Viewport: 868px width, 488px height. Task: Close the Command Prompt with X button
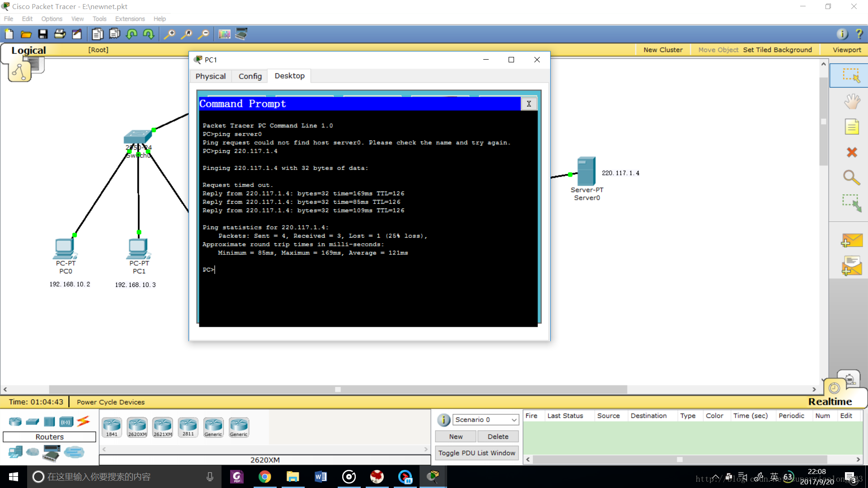point(529,103)
